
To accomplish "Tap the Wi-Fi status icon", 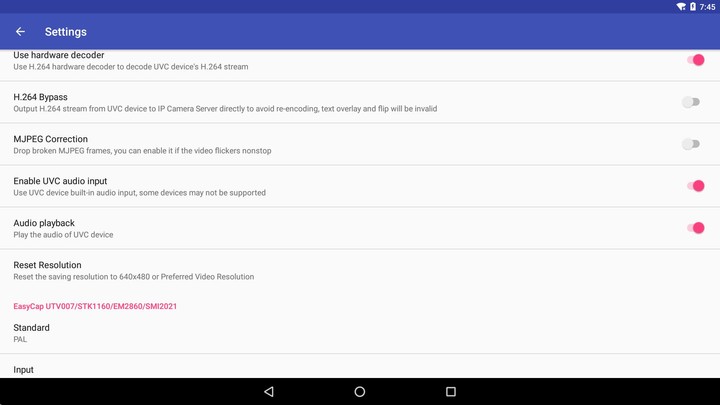I will pos(681,6).
